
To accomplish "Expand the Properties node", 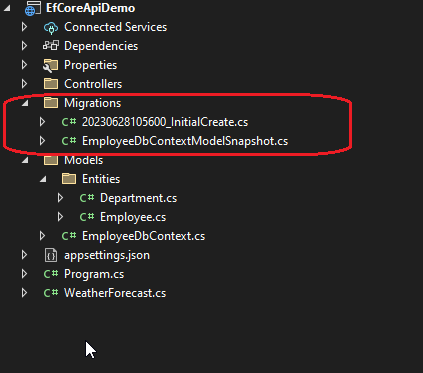I will pyautogui.click(x=24, y=65).
